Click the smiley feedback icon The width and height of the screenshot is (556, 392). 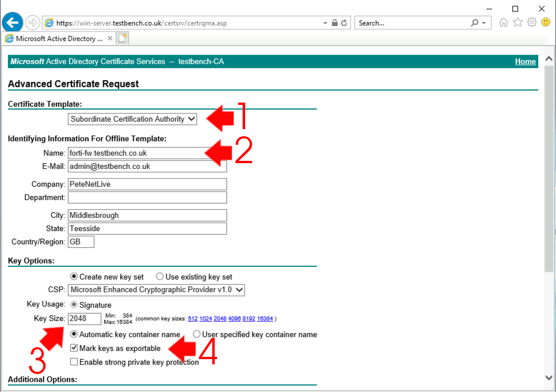(x=546, y=22)
